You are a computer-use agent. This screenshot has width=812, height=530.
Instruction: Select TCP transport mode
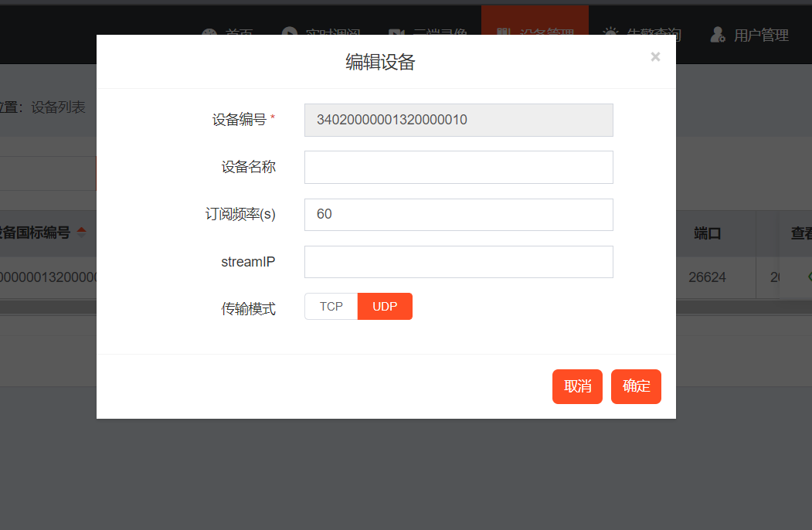(x=331, y=306)
